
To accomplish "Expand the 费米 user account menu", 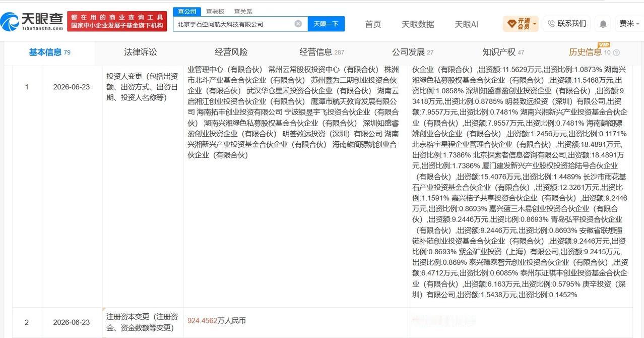I will pyautogui.click(x=629, y=24).
